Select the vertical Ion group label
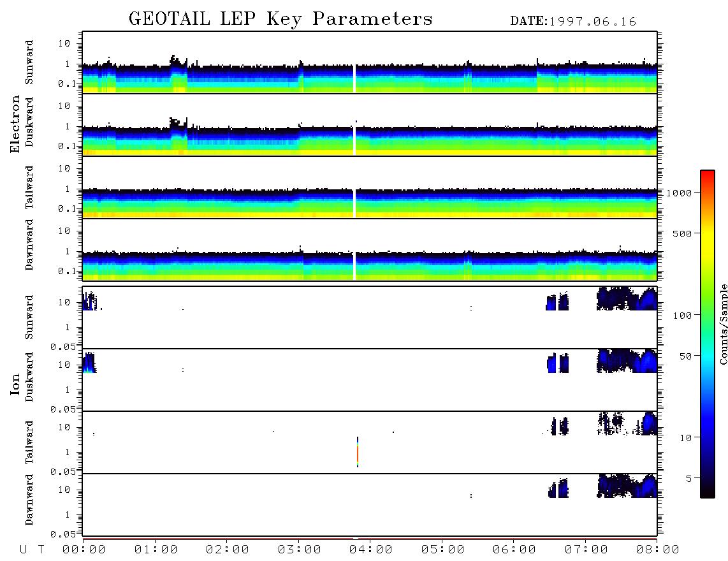This screenshot has height=561, width=728. (15, 384)
